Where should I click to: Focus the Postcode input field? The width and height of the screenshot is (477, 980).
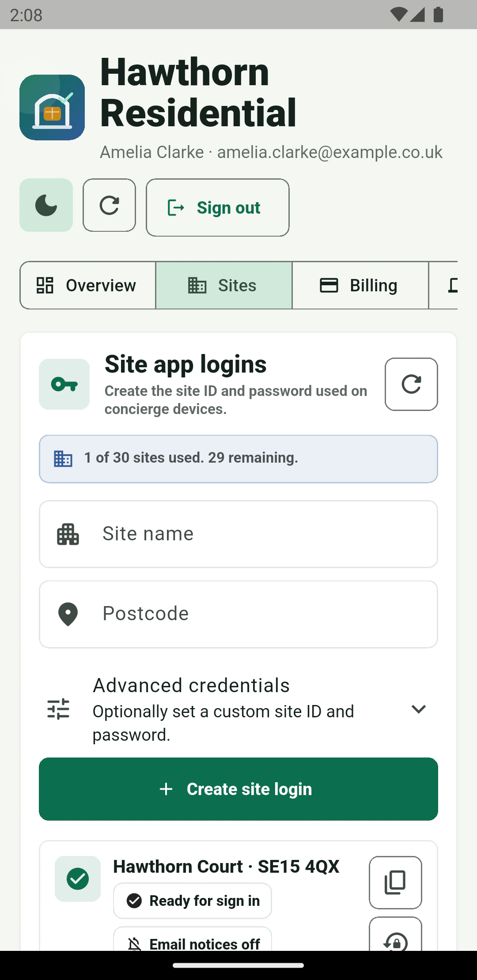tap(238, 614)
